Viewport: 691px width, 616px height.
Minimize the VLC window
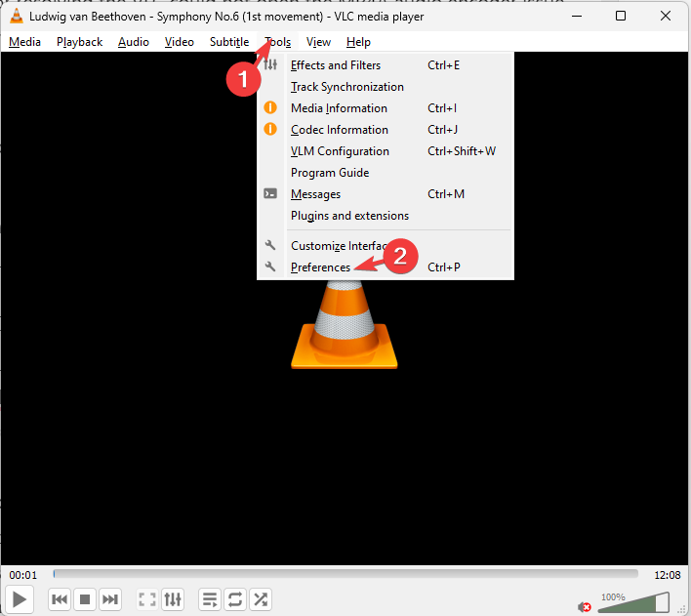(x=577, y=17)
